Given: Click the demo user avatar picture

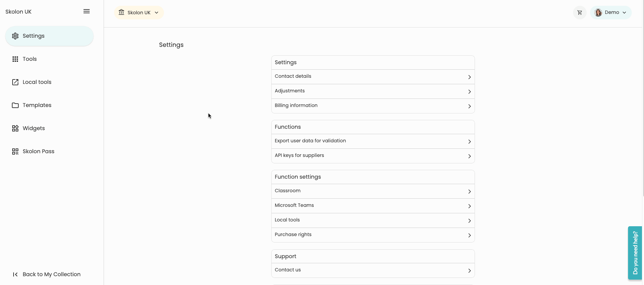Looking at the screenshot, I should [599, 13].
